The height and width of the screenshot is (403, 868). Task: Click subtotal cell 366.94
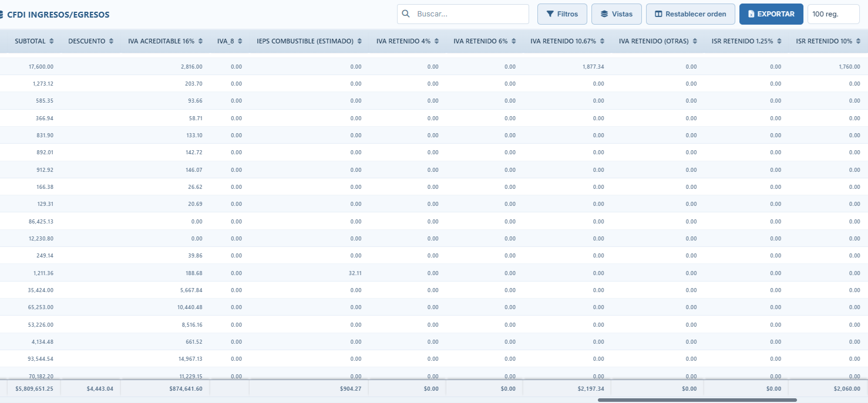pyautogui.click(x=45, y=118)
